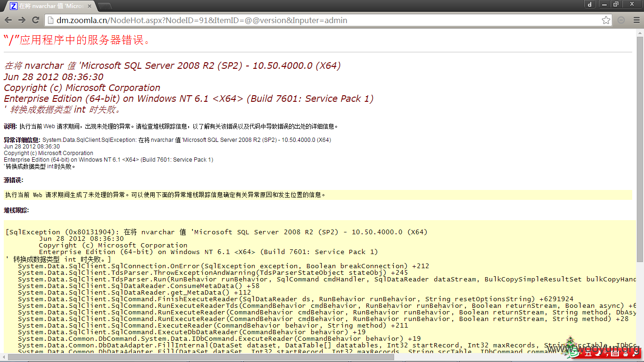Click the left arrow of the horizontal scrollbar
The height and width of the screenshot is (362, 644).
pyautogui.click(x=3, y=357)
